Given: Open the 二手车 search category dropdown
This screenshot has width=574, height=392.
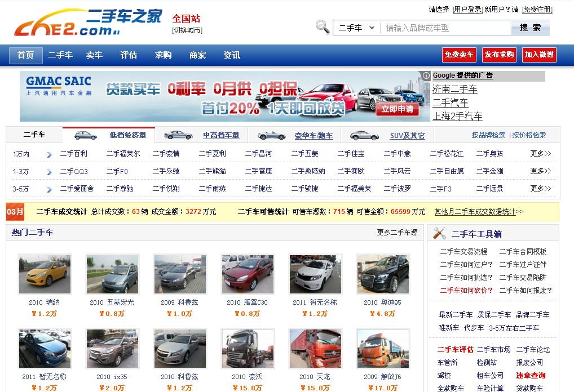Looking at the screenshot, I should [357, 28].
